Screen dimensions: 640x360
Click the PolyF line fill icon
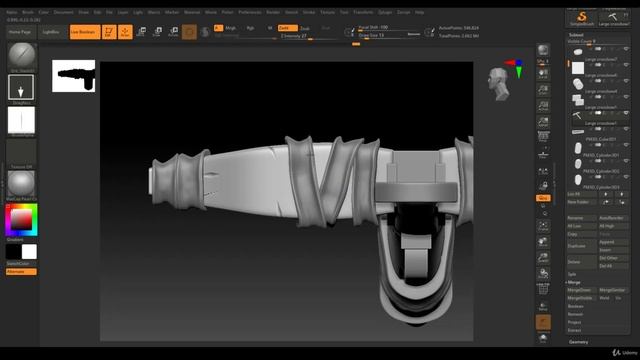point(543,289)
